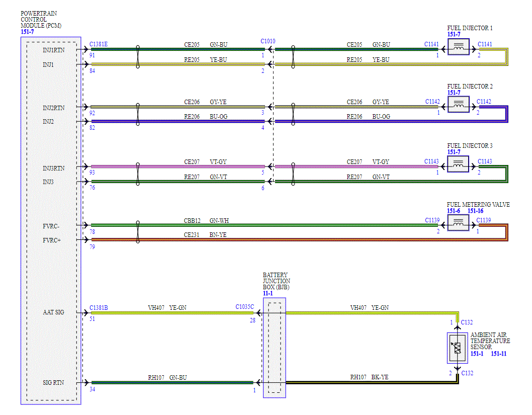Select connector label C1381E
532x415 pixels.
[99, 44]
